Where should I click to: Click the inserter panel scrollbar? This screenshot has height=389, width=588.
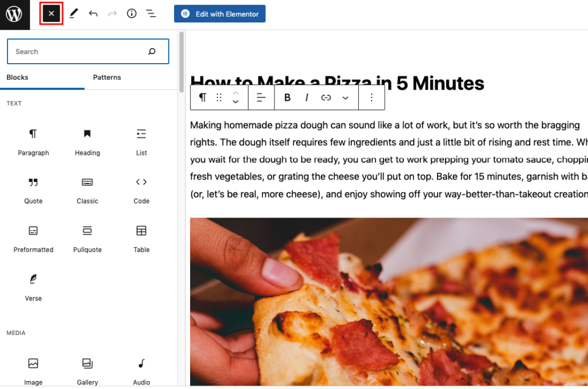pos(181,62)
